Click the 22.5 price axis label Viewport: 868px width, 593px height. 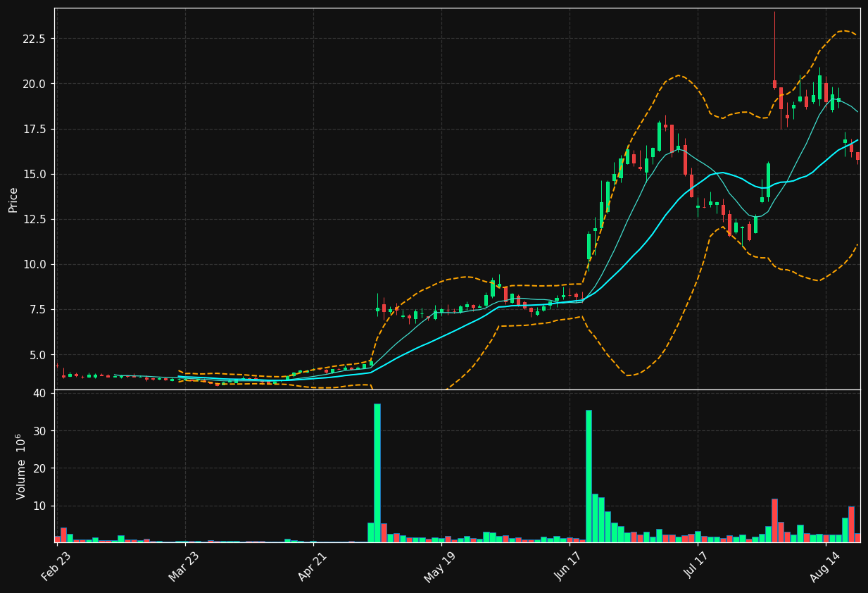[x=34, y=39]
